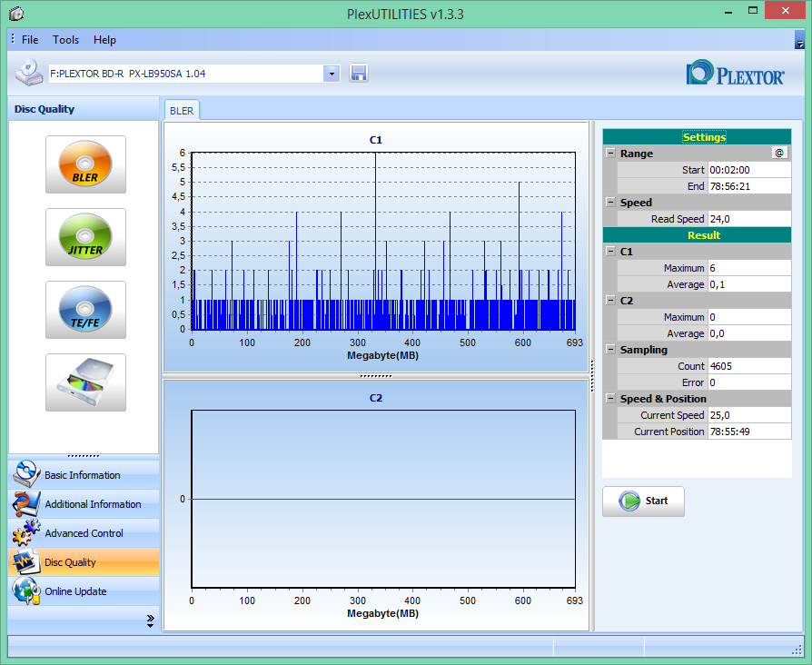Minimize the PlexUTILITIES window
The image size is (812, 665).
tap(728, 12)
